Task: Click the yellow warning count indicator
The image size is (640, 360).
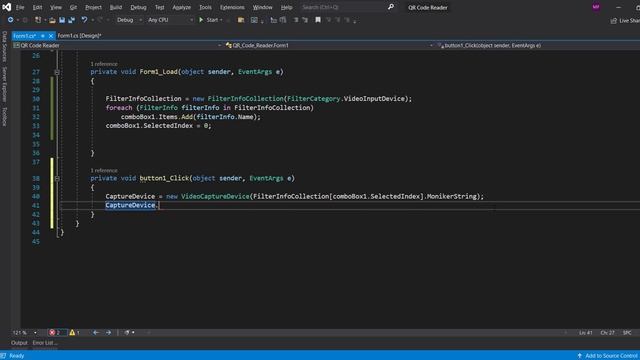Action: tap(75, 333)
